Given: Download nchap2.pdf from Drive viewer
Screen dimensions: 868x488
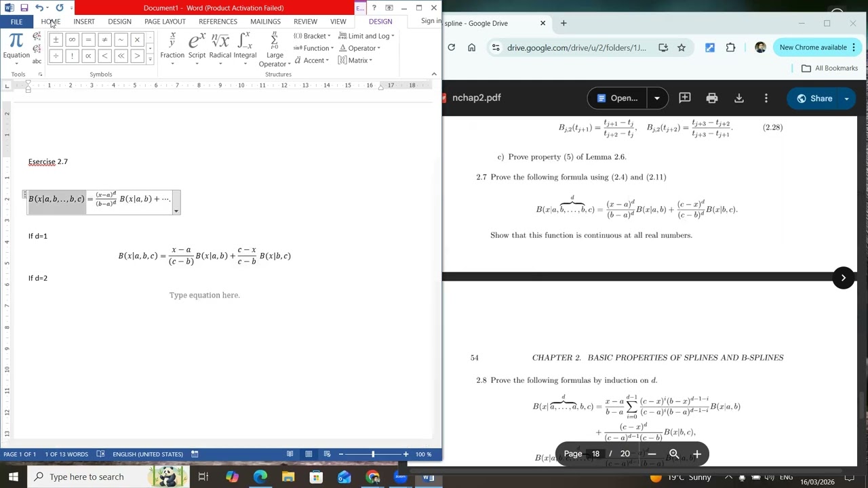Looking at the screenshot, I should (x=739, y=98).
